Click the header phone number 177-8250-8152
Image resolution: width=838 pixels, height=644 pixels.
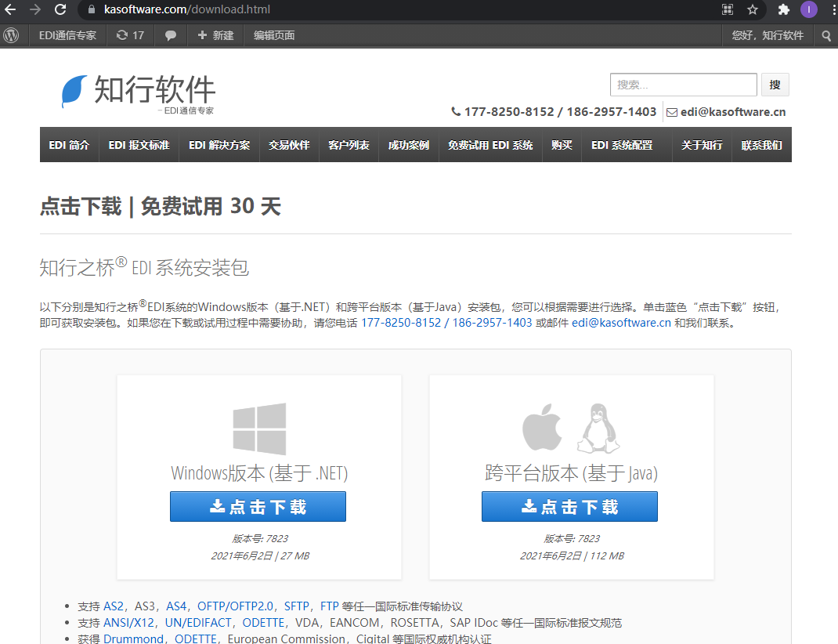[x=509, y=112]
